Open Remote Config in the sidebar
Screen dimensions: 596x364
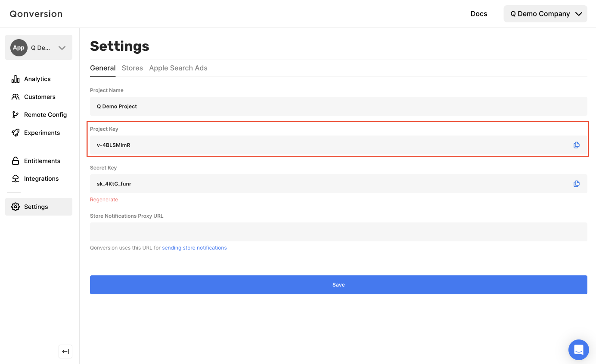(x=39, y=114)
